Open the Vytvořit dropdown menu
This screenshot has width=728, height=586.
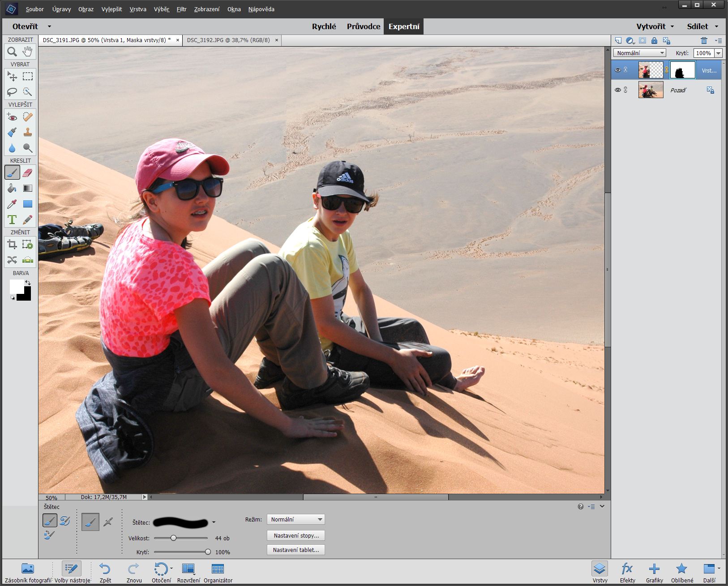tap(655, 26)
